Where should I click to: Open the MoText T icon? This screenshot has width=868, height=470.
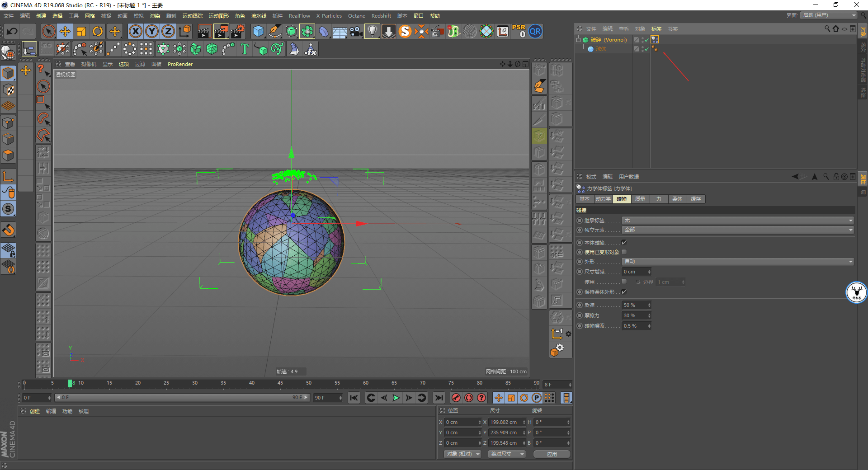245,49
